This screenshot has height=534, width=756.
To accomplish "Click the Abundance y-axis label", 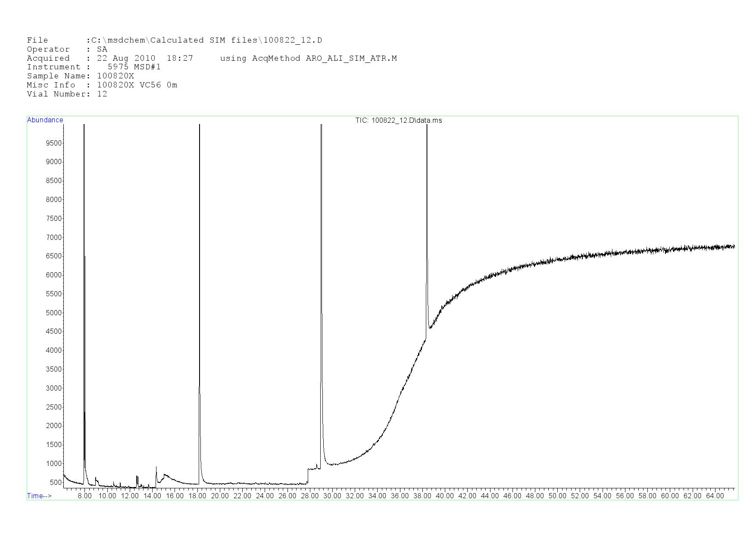I will (45, 120).
